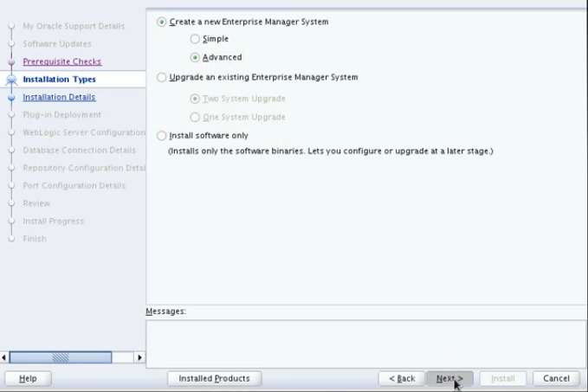Click the disabled Install button
This screenshot has height=392, width=588.
point(503,378)
